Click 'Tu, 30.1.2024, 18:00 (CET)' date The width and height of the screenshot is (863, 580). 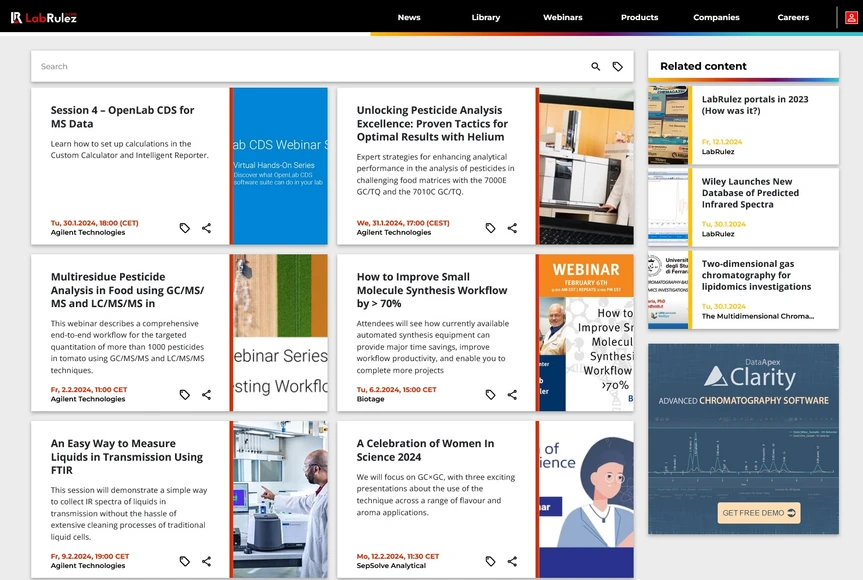click(x=94, y=223)
